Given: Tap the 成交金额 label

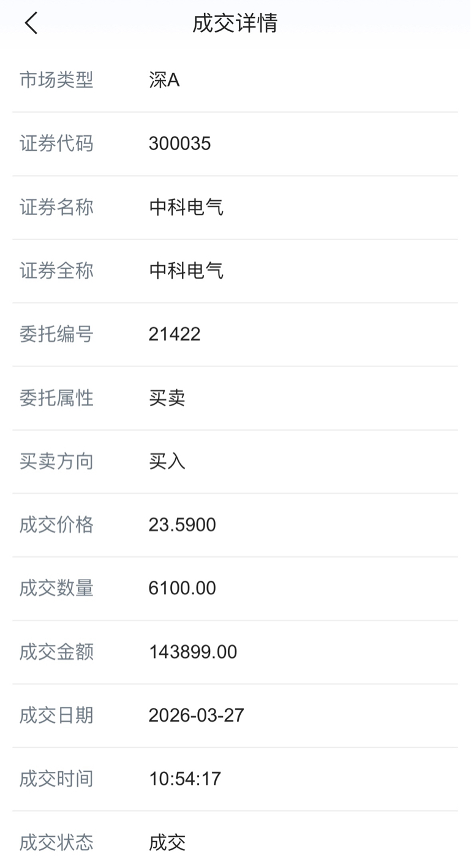Looking at the screenshot, I should (x=56, y=652).
